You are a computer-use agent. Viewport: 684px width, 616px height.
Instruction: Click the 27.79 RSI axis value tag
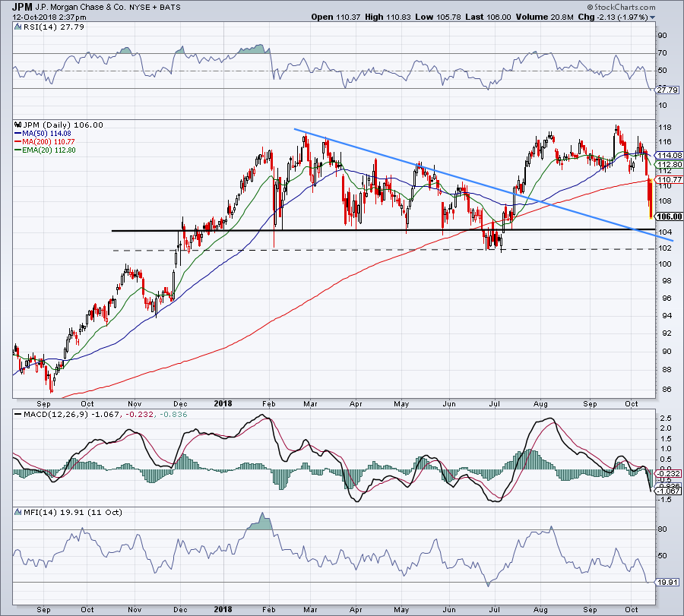[667, 90]
